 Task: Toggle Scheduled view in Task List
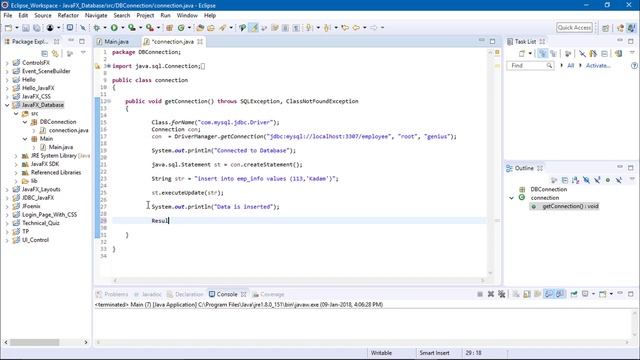click(x=553, y=54)
